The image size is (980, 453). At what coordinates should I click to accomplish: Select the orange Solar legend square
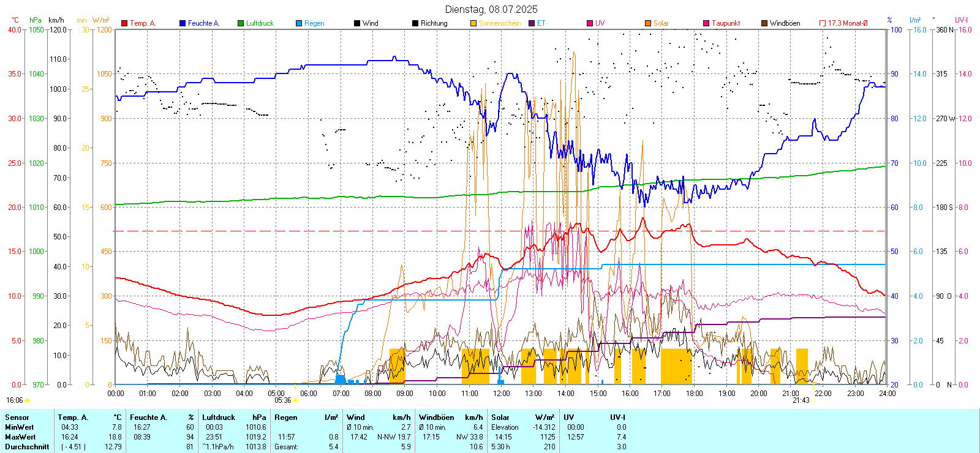pos(648,23)
